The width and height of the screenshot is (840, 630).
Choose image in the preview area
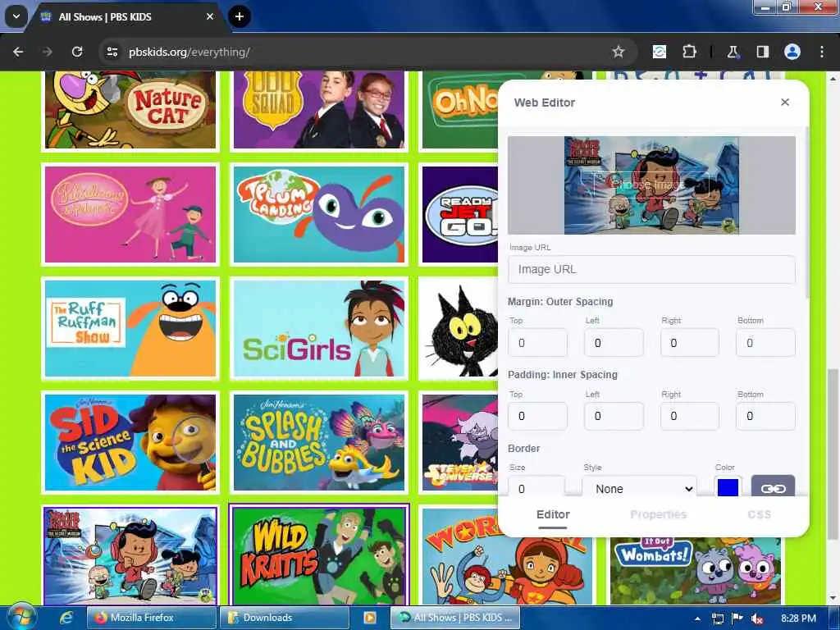point(651,185)
